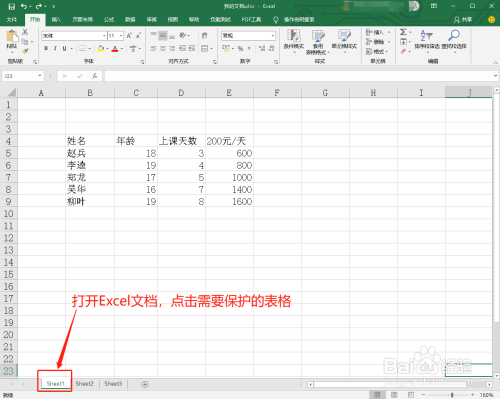
Task: Open the Sheet3 worksheet tab
Action: (113, 384)
